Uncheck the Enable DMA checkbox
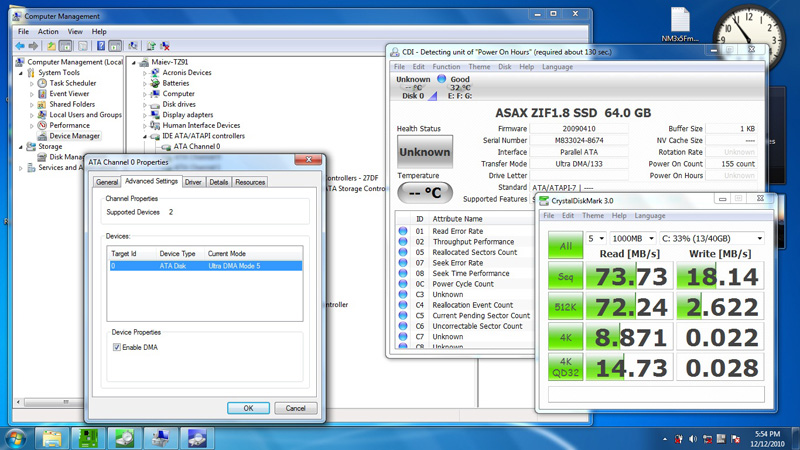This screenshot has width=800, height=450. [117, 347]
